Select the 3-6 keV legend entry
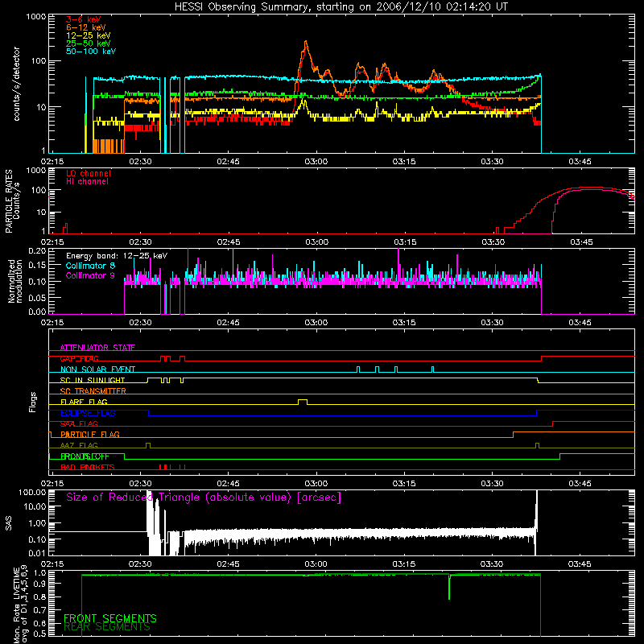This screenshot has width=644, height=644. (x=84, y=19)
